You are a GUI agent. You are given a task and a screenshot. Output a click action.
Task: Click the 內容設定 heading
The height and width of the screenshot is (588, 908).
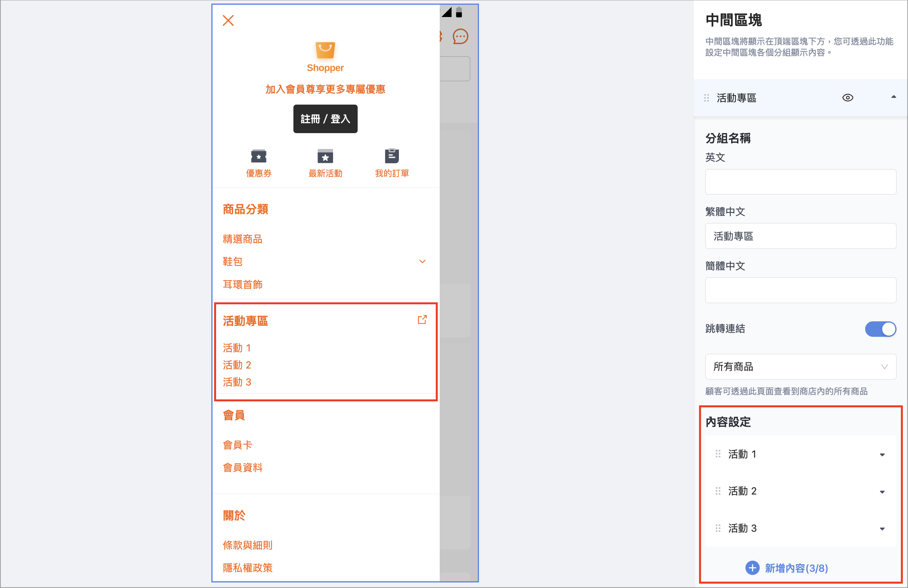pos(728,422)
